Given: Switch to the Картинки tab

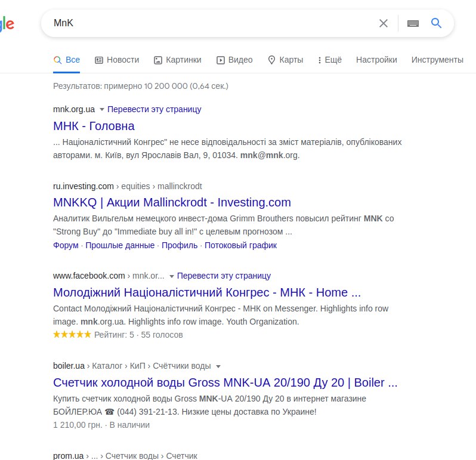Looking at the screenshot, I should pos(178,60).
